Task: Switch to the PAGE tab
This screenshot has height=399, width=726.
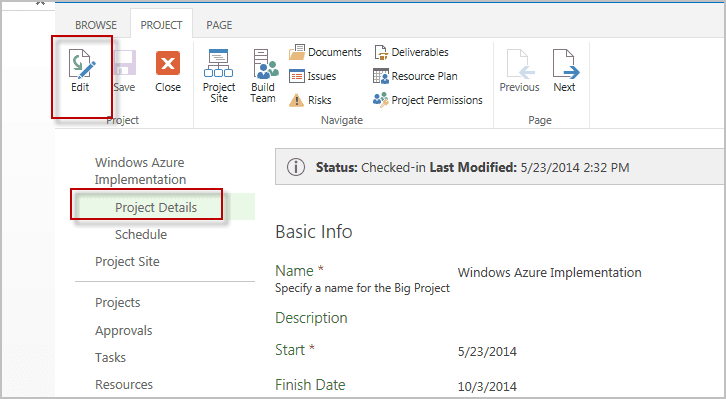Action: point(219,25)
